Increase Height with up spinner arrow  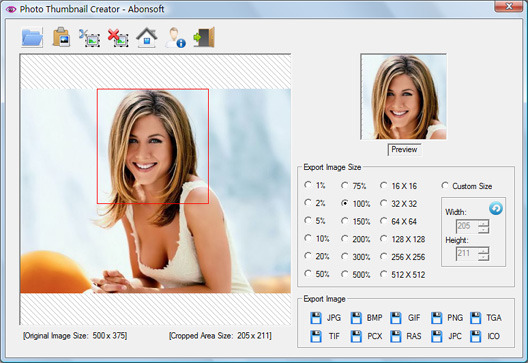tap(484, 251)
